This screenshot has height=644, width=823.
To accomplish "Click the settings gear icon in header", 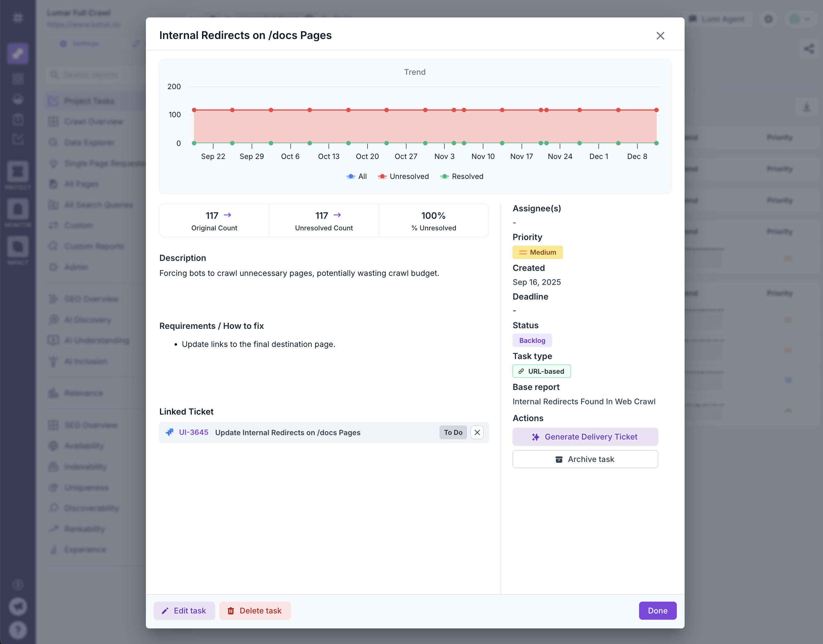I will click(x=768, y=19).
